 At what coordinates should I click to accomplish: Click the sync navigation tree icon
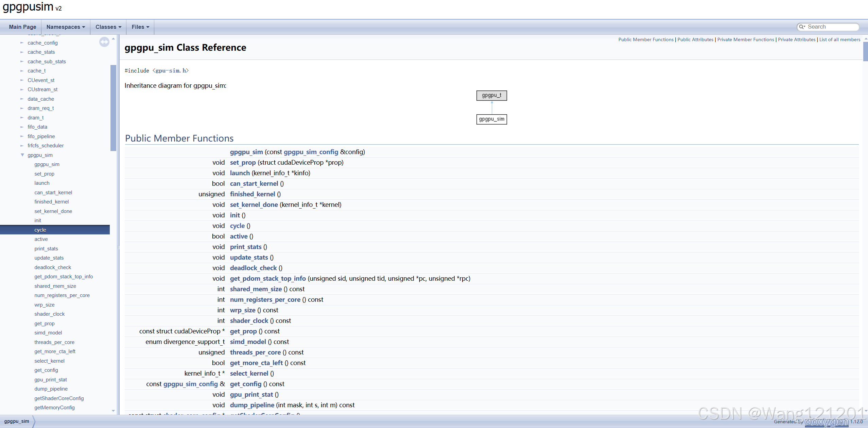104,42
